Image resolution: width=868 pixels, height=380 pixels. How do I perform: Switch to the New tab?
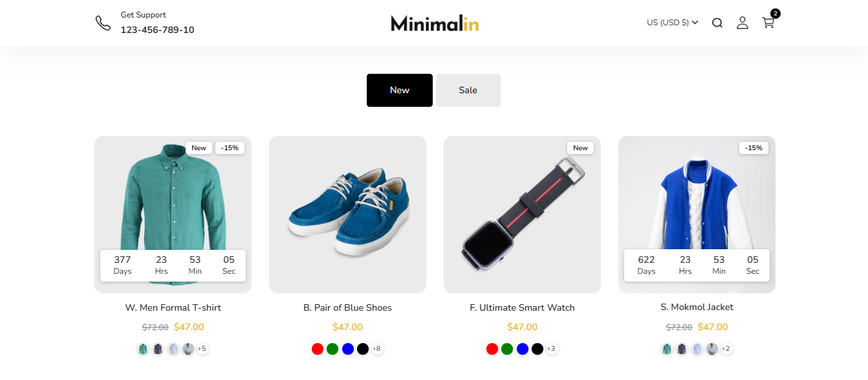coord(400,90)
